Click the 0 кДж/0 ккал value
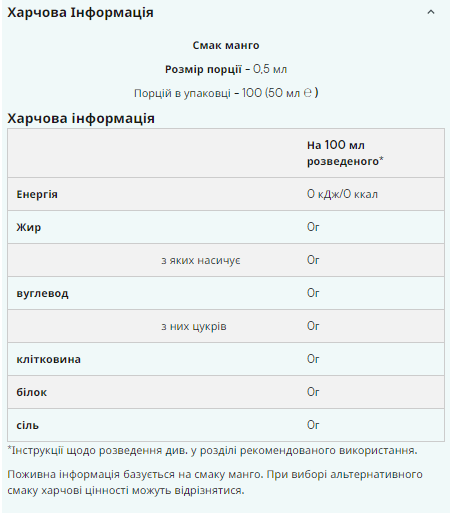 tap(342, 194)
